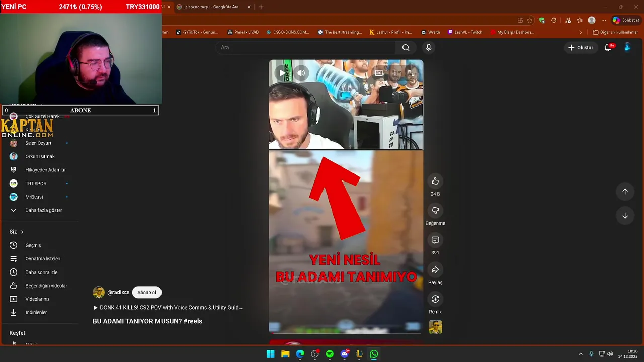This screenshot has width=644, height=362.
Task: Open the Oluştur create menu
Action: click(581, 47)
